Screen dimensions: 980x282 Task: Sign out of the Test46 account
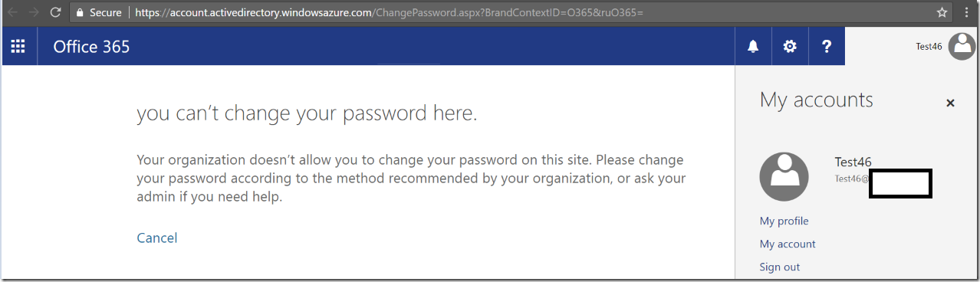[779, 267]
